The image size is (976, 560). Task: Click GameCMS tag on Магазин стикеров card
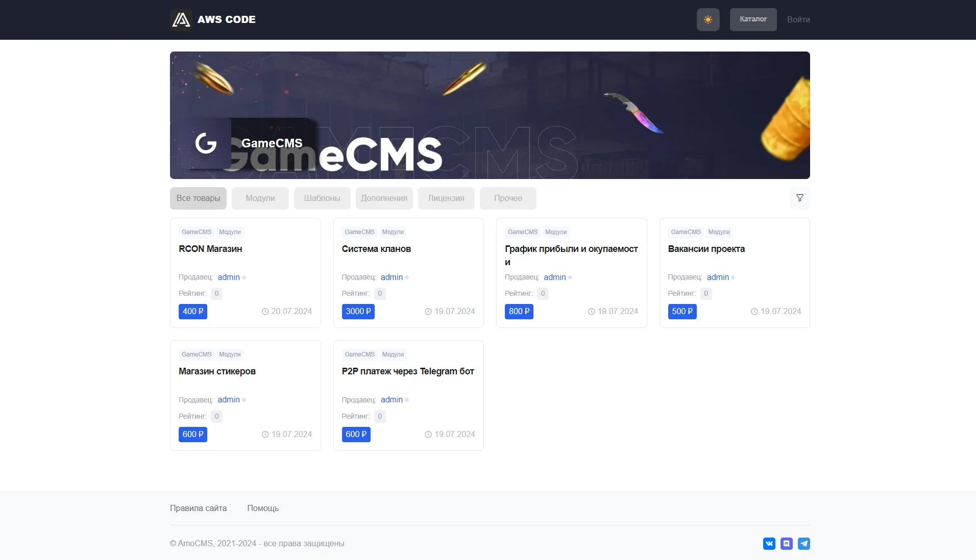[197, 354]
